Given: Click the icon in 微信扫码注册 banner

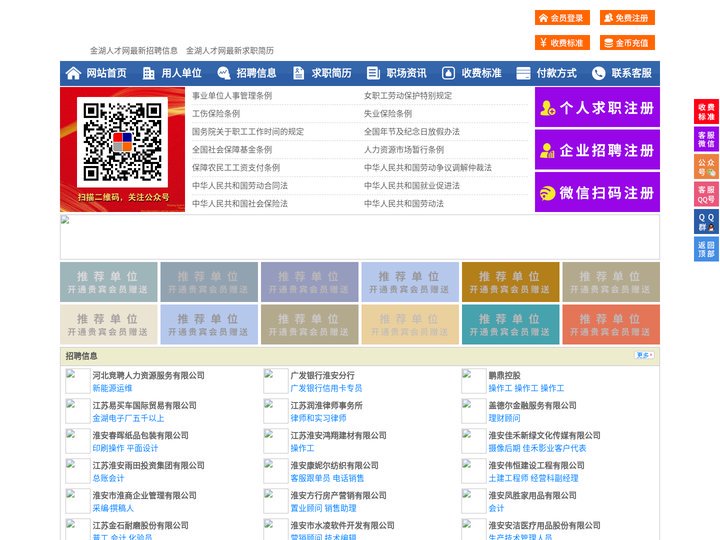Looking at the screenshot, I should [547, 193].
